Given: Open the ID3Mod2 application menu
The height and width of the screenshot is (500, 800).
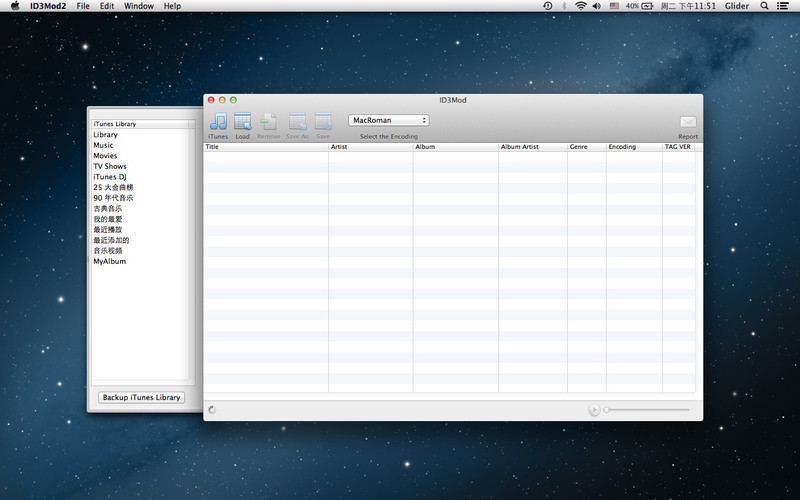Looking at the screenshot, I should click(x=48, y=6).
